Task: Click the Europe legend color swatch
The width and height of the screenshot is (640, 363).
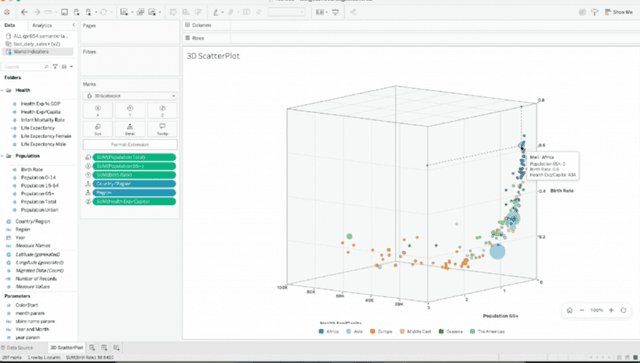Action: coord(373,332)
